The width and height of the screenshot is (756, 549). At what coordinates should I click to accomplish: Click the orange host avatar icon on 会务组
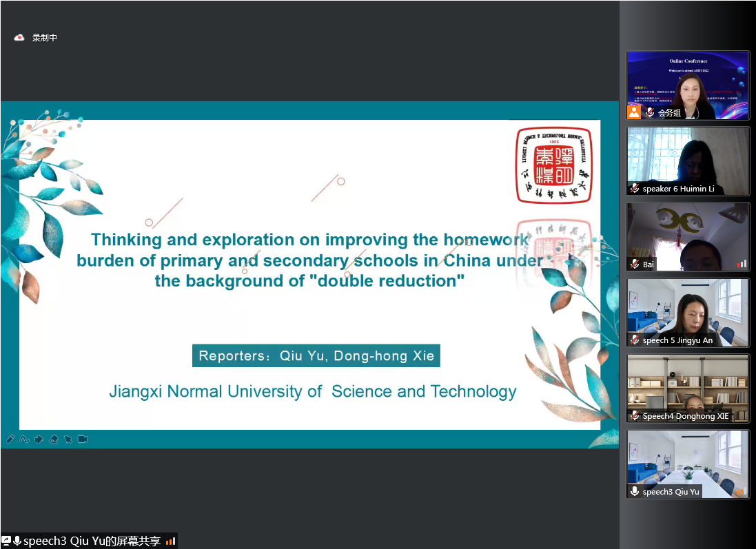pyautogui.click(x=634, y=112)
